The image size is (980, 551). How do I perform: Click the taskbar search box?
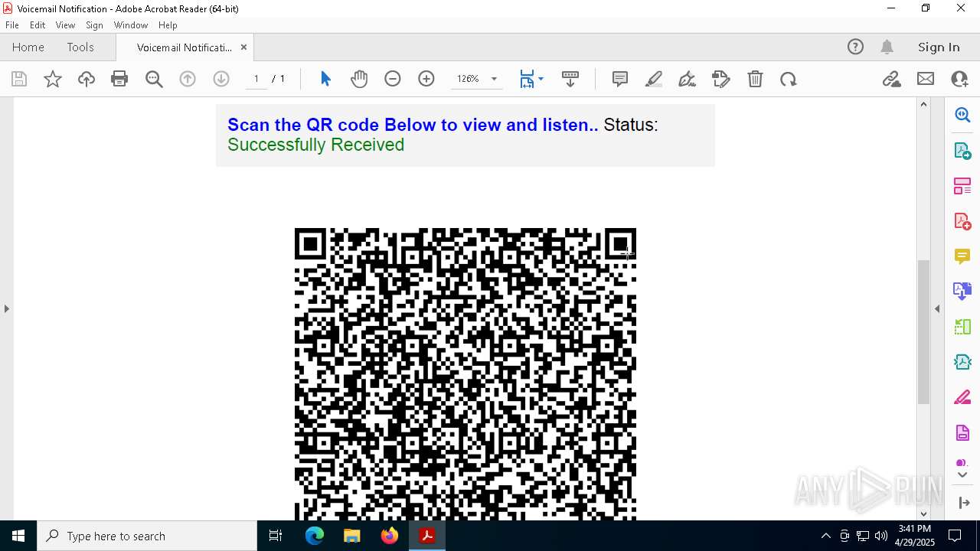tap(147, 536)
